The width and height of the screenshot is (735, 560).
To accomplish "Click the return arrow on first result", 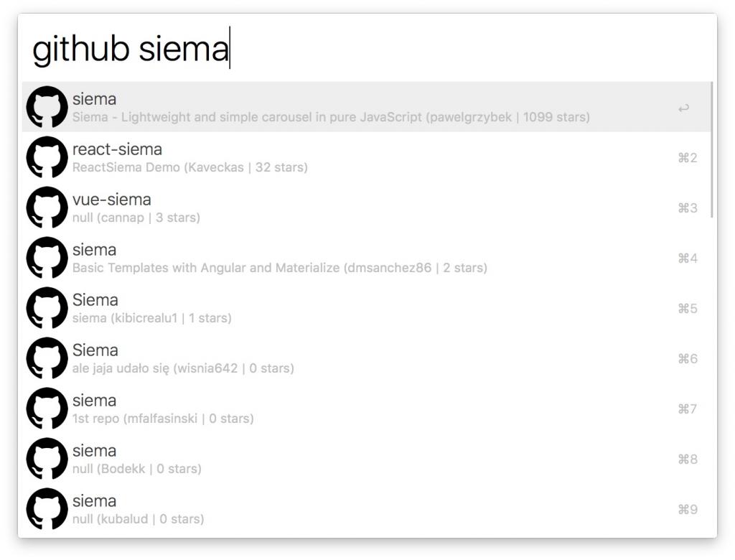I will point(683,108).
